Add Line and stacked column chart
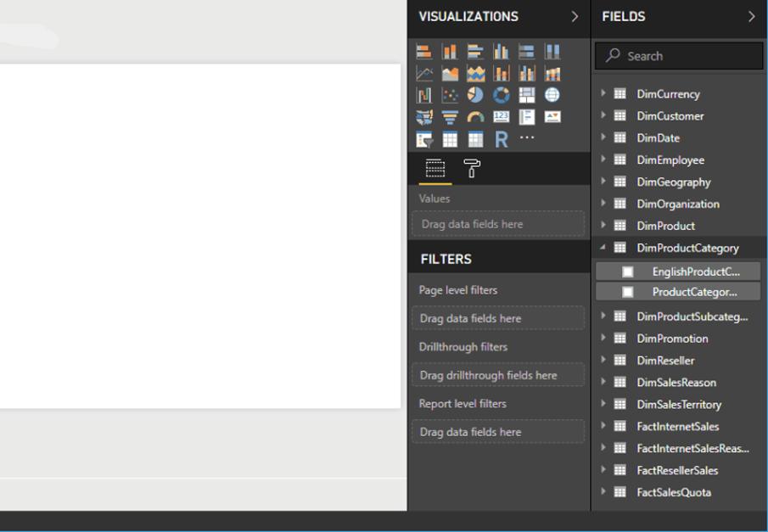This screenshot has height=532, width=768. (x=501, y=74)
